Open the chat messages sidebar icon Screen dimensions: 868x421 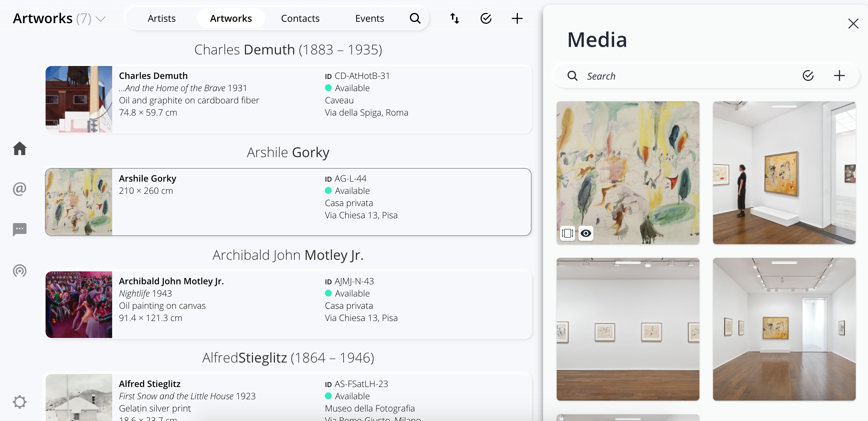[20, 230]
